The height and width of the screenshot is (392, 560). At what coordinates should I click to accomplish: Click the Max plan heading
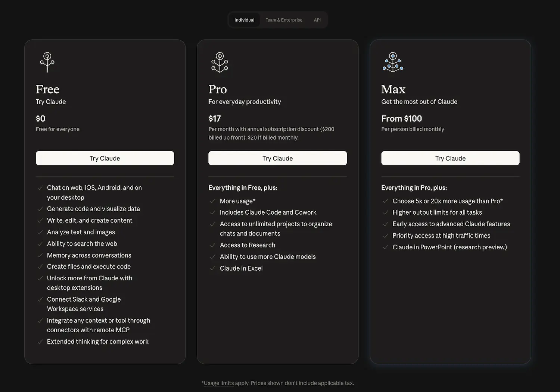[393, 90]
